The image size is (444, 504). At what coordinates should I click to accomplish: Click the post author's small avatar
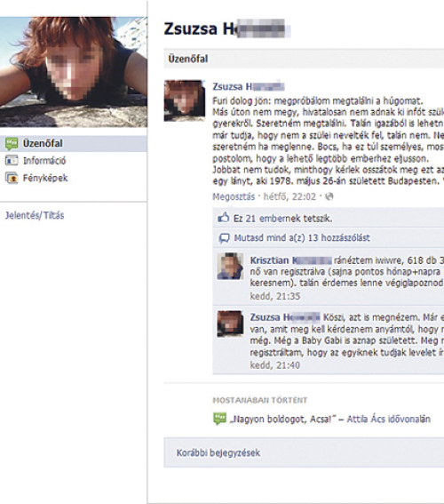click(x=185, y=100)
